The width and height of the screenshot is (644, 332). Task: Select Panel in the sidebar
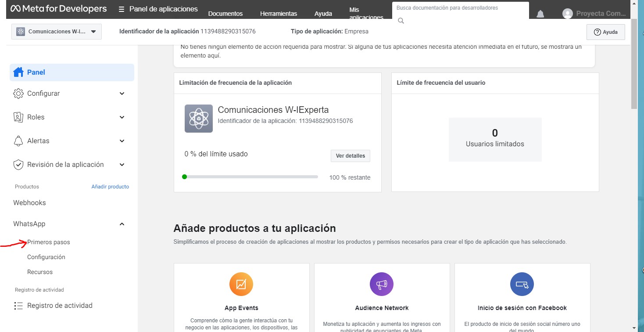click(72, 72)
